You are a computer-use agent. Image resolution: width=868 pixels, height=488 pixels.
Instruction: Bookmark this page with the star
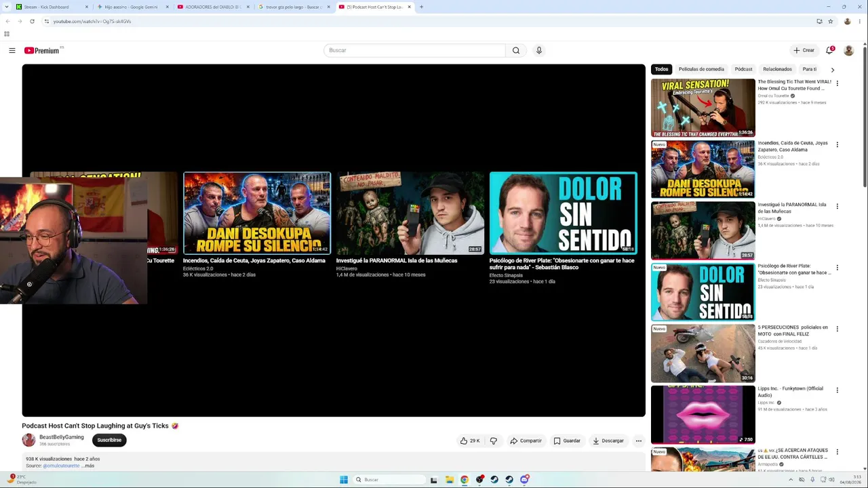click(831, 21)
